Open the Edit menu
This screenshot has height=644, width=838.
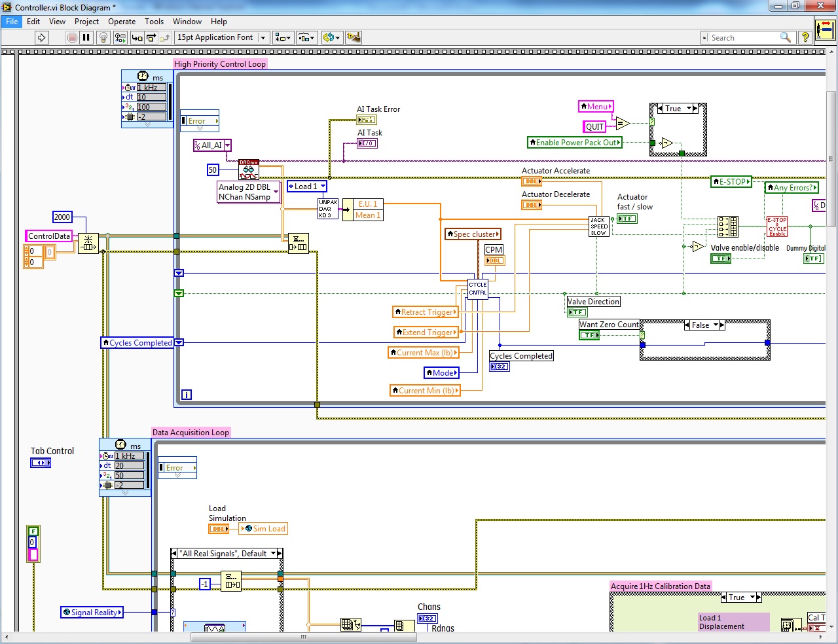(33, 22)
